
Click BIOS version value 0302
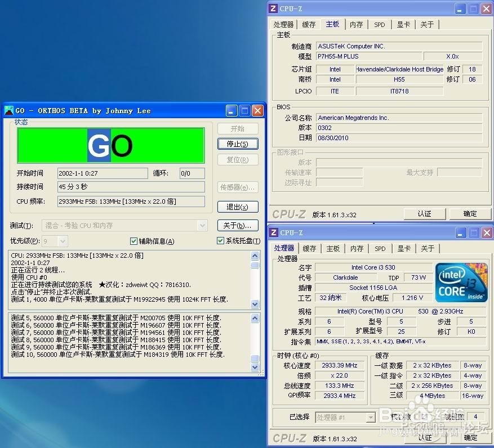click(x=399, y=128)
